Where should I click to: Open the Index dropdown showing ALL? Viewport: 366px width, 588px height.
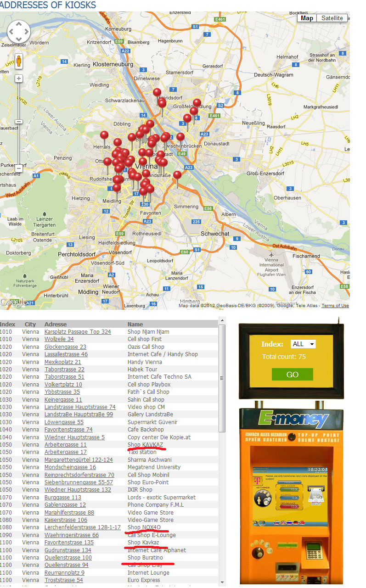coord(303,344)
